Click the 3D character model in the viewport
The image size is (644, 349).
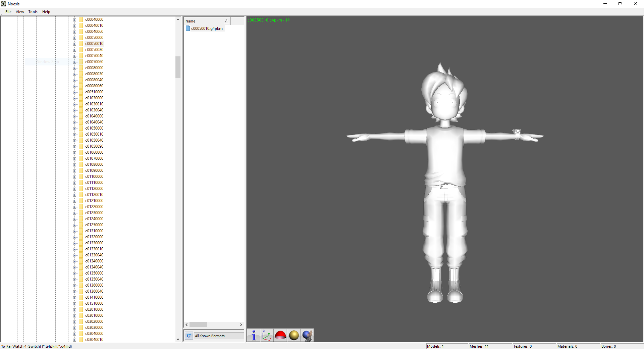click(445, 183)
